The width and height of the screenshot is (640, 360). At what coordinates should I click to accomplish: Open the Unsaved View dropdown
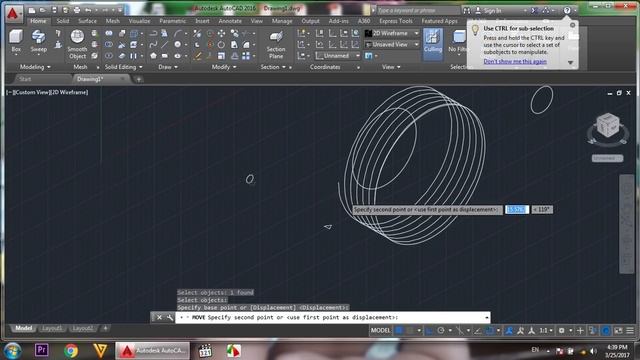tap(392, 44)
